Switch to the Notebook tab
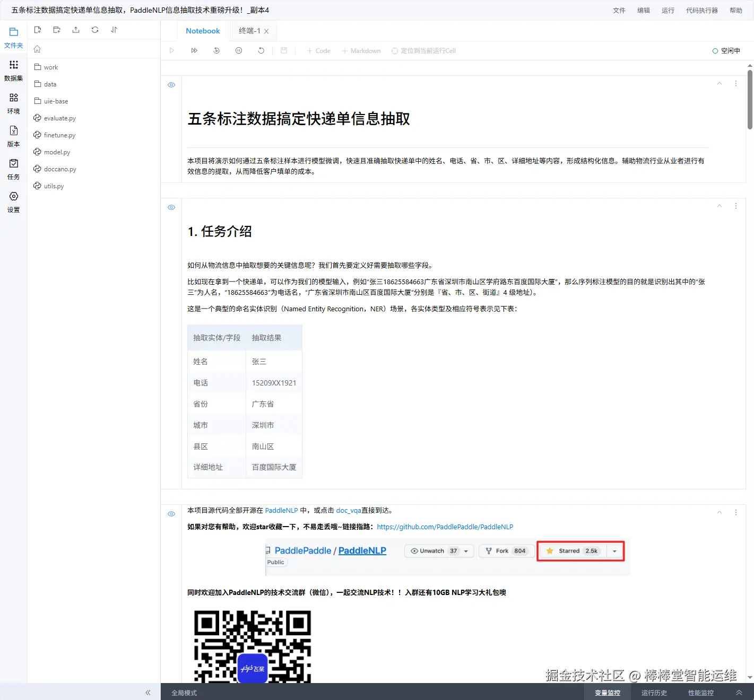The width and height of the screenshot is (754, 700). (203, 31)
